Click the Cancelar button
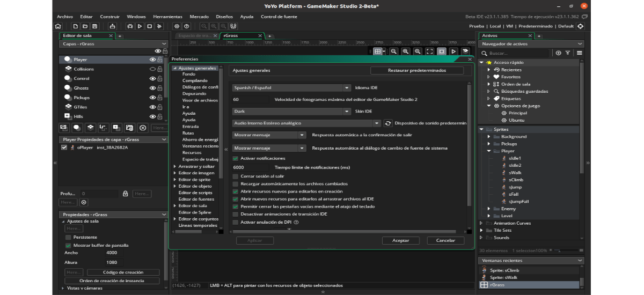Image resolution: width=644 pixels, height=295 pixels. pos(445,240)
